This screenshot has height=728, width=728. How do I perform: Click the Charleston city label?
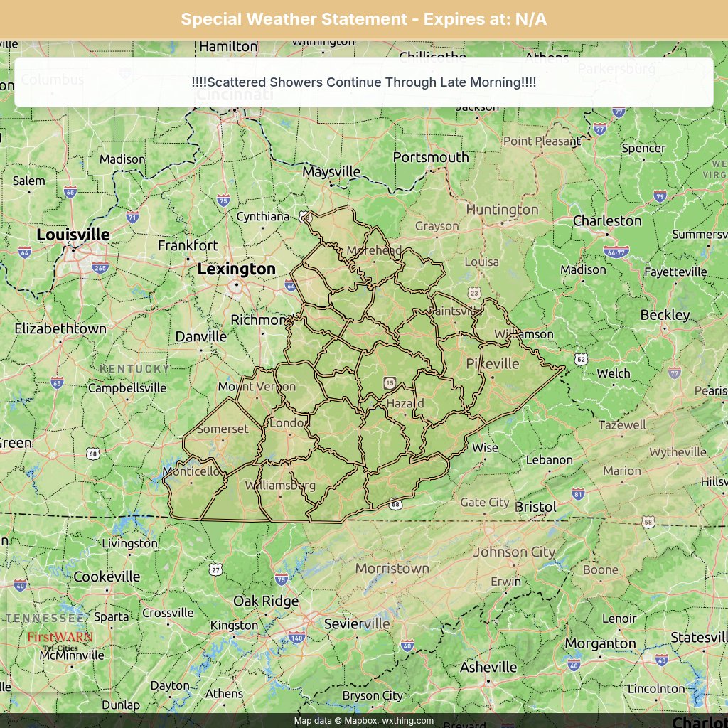click(607, 220)
